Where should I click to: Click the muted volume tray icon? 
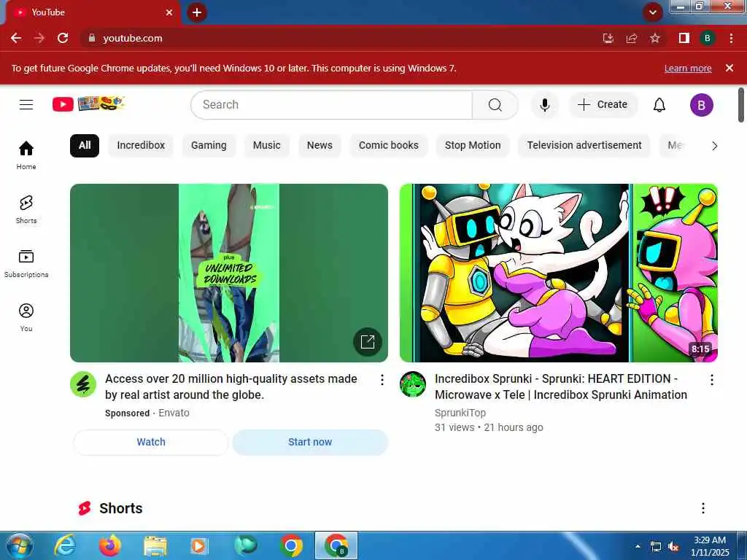[673, 547]
